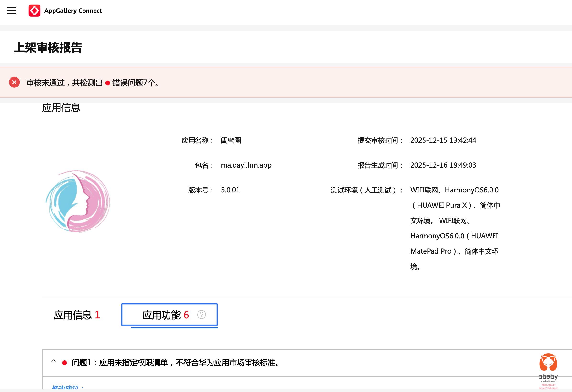Click the AppGallery Connect title text

(73, 11)
